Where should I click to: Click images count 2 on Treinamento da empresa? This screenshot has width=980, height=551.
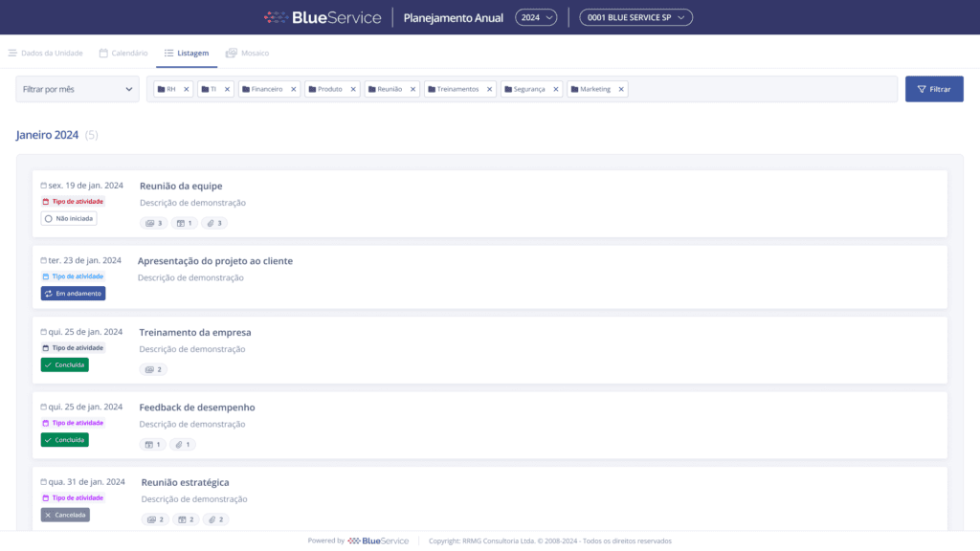(x=153, y=370)
